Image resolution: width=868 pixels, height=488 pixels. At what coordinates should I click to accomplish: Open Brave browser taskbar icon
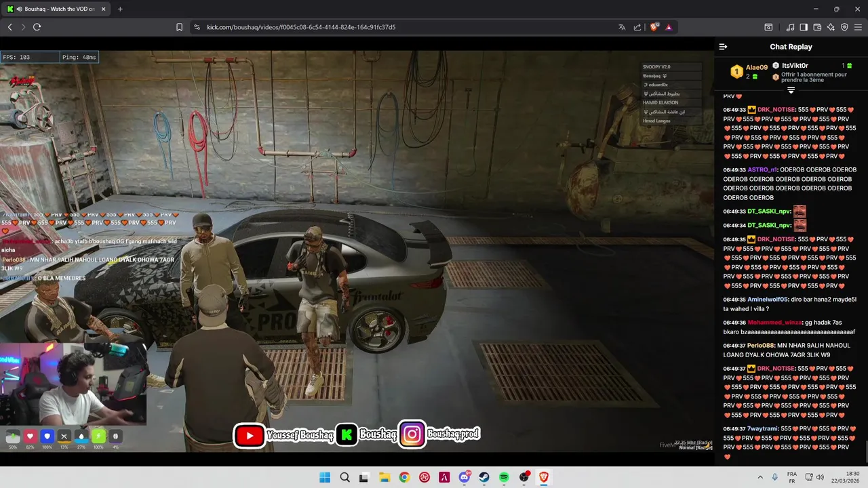coord(544,477)
